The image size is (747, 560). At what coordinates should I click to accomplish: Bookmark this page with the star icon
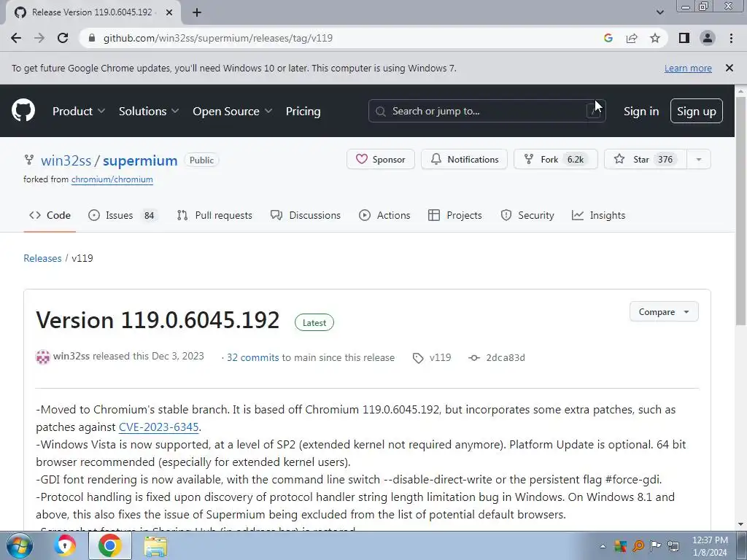pyautogui.click(x=655, y=38)
